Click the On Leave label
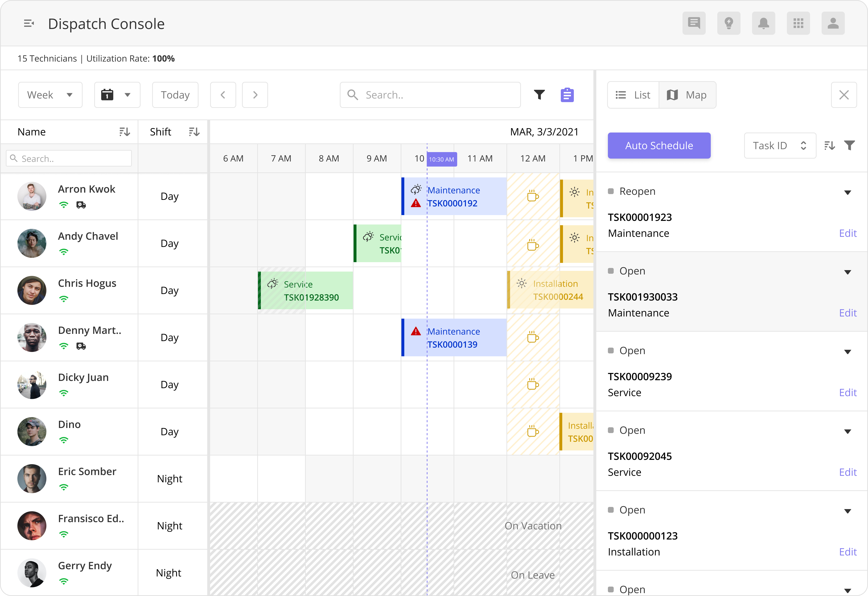The height and width of the screenshot is (596, 868). coord(533,575)
